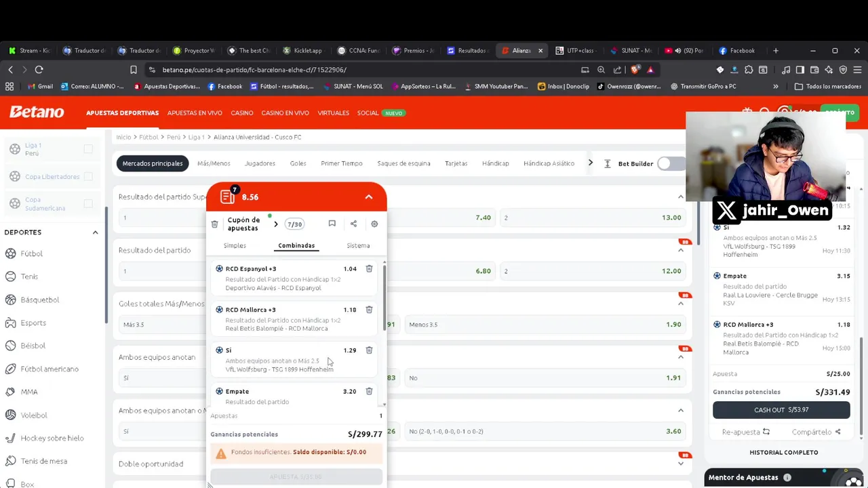The image size is (868, 488).
Task: Delete the Empate 3.20 selection
Action: point(369,391)
